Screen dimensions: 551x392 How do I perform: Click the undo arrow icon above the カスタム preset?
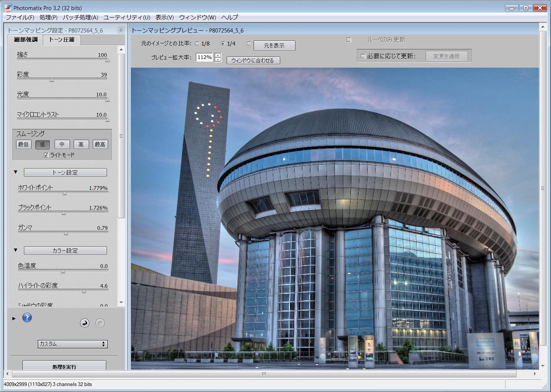(x=85, y=323)
